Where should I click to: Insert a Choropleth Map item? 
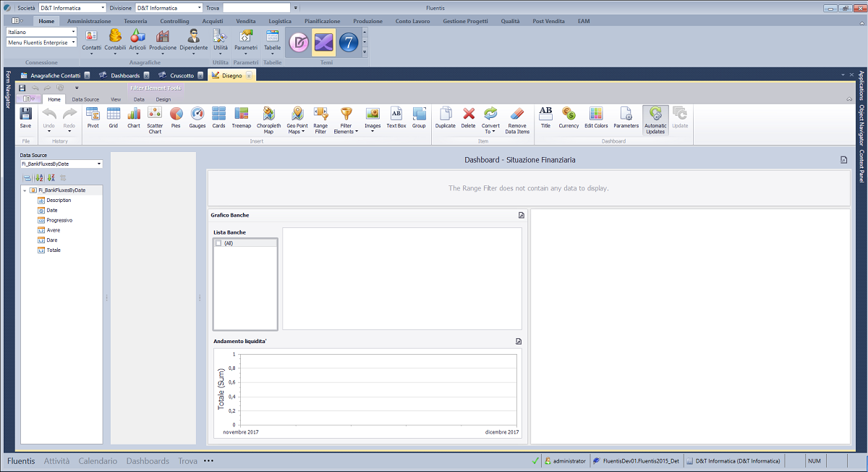click(x=269, y=120)
